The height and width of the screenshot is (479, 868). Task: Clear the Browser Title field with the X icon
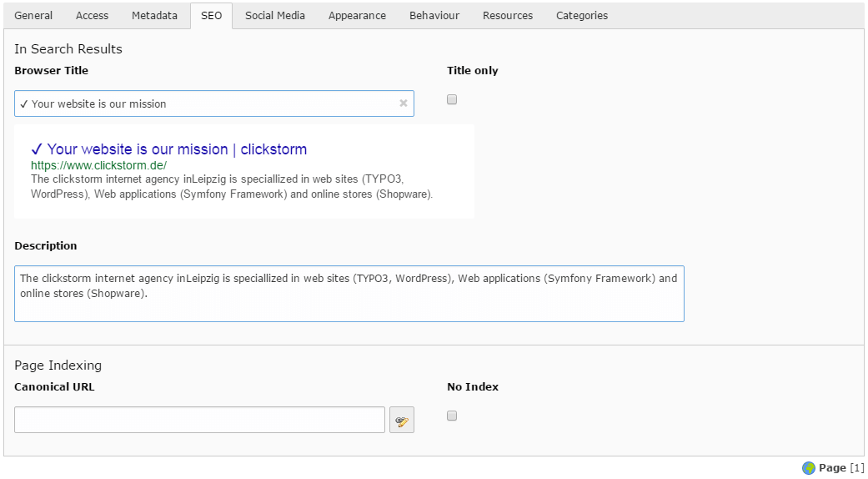point(404,103)
